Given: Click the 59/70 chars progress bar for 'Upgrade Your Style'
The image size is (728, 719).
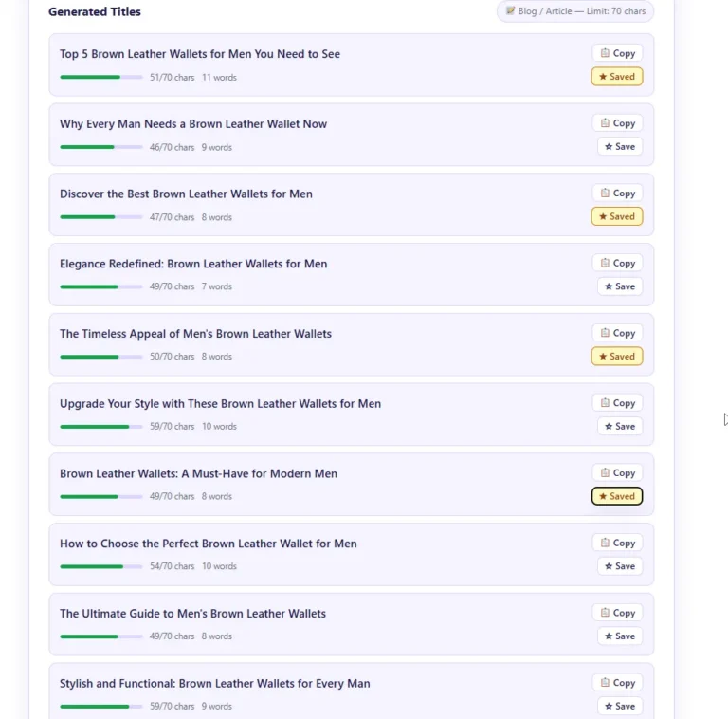Looking at the screenshot, I should (x=100, y=427).
